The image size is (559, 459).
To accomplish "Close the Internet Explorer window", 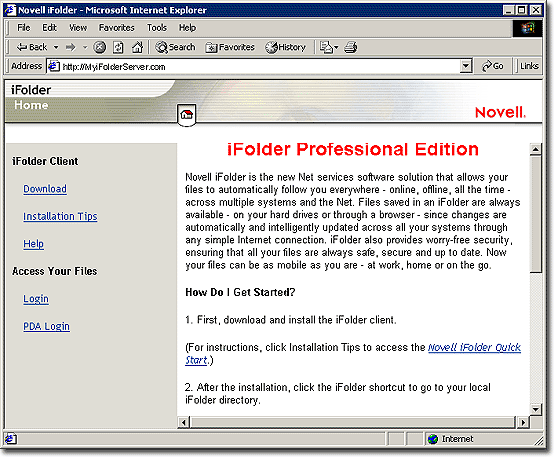I will 536,10.
